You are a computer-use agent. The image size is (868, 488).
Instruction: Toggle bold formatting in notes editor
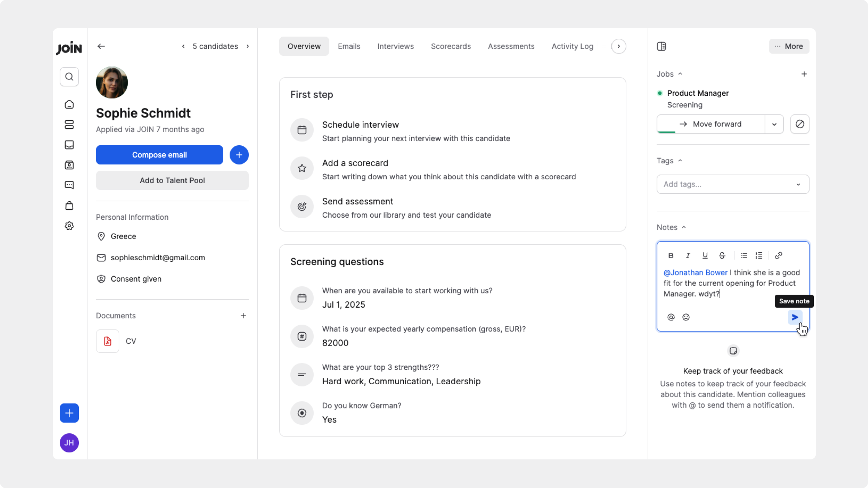coord(671,256)
